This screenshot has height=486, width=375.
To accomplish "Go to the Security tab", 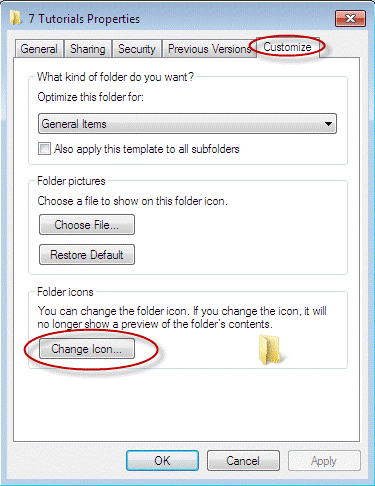I will (x=137, y=49).
